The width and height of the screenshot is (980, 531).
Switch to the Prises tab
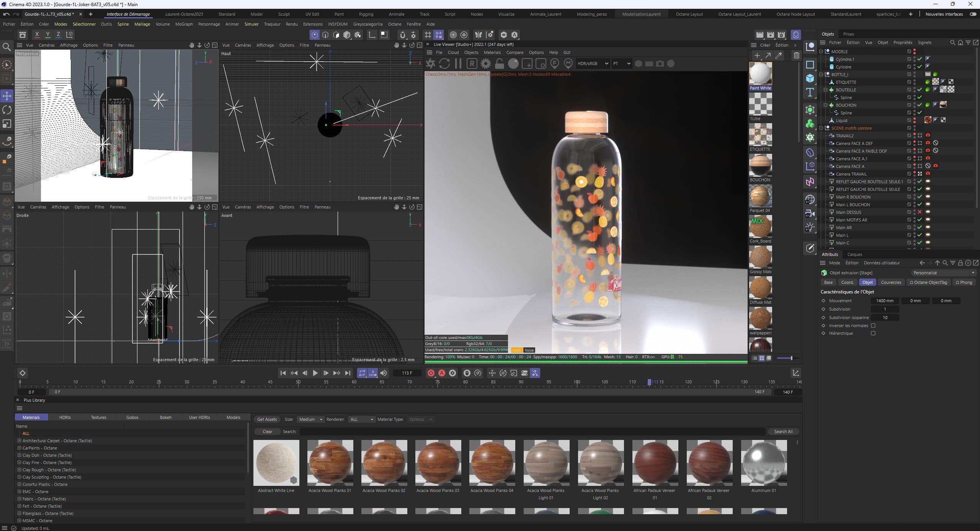coord(848,34)
